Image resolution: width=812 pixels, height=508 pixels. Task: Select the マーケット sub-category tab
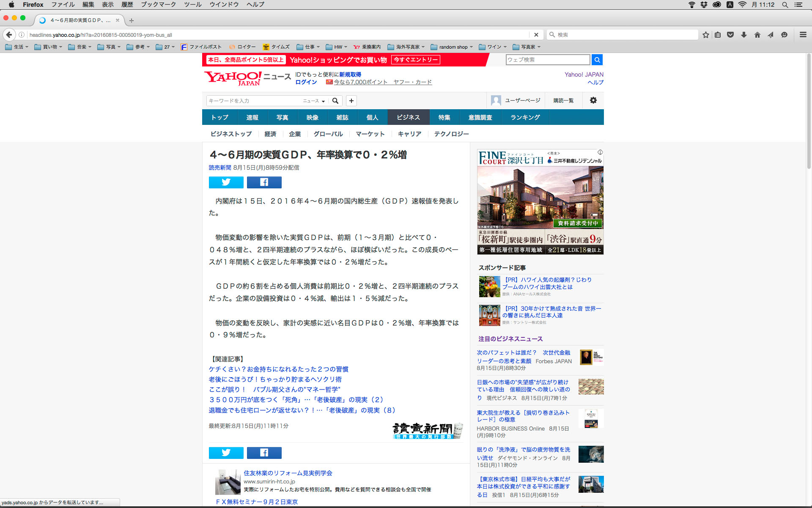(370, 134)
